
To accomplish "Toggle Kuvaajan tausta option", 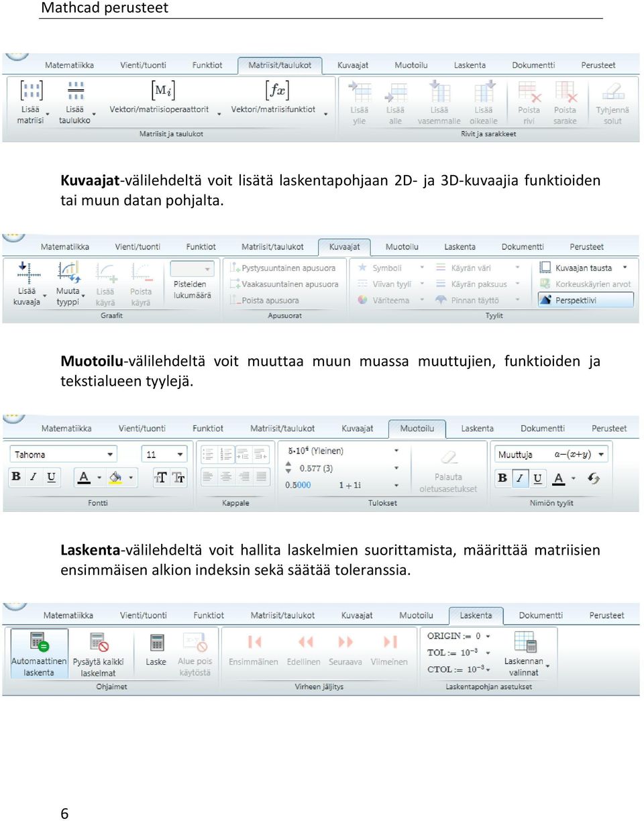I will (x=584, y=268).
